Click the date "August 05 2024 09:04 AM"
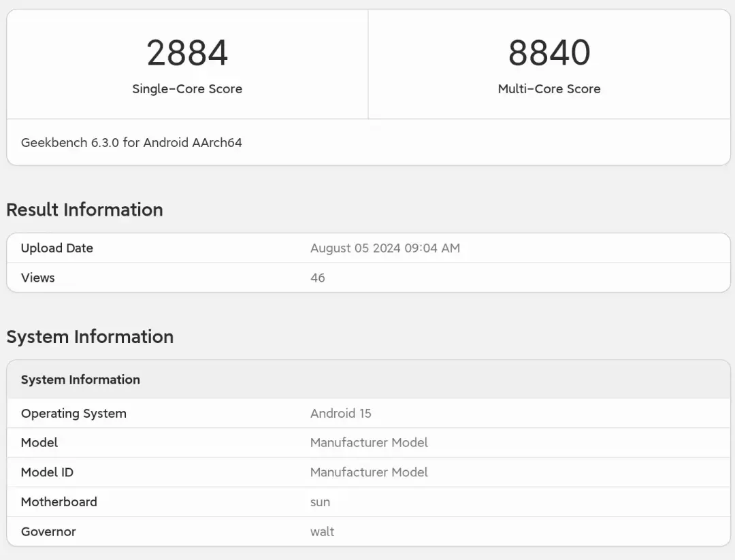The image size is (735, 560). (x=385, y=248)
